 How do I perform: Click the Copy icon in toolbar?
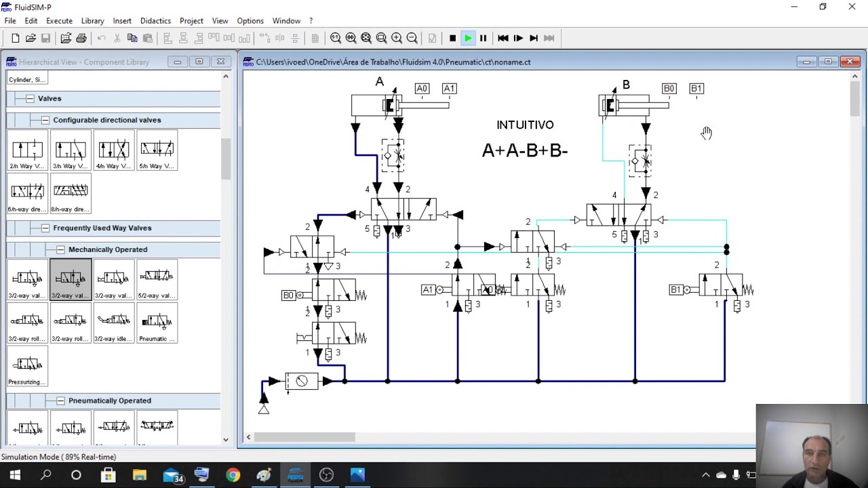click(x=132, y=38)
